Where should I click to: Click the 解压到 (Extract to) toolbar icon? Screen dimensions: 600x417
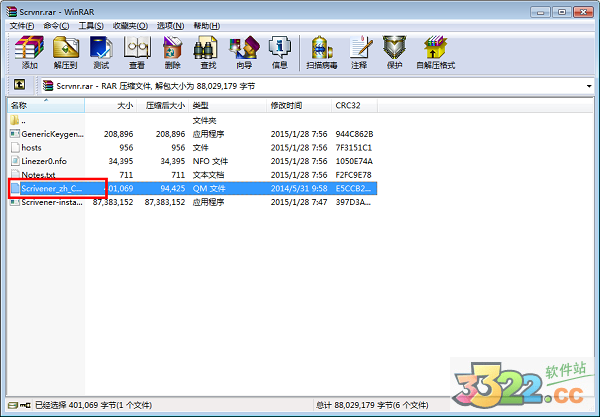pyautogui.click(x=65, y=48)
